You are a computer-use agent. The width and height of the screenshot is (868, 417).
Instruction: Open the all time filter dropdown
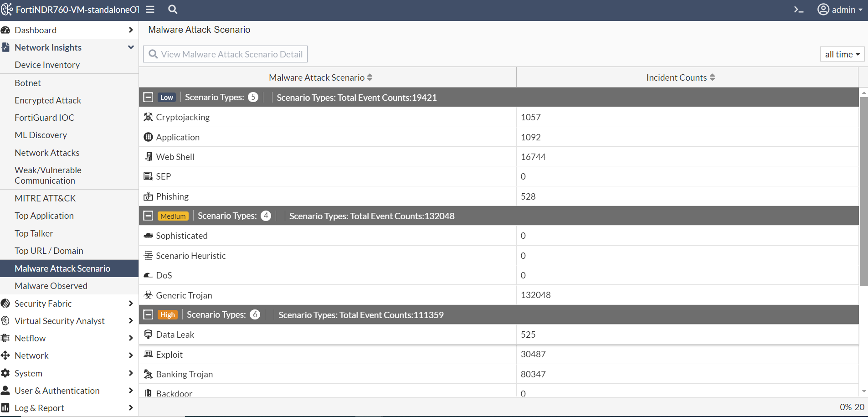(x=842, y=54)
